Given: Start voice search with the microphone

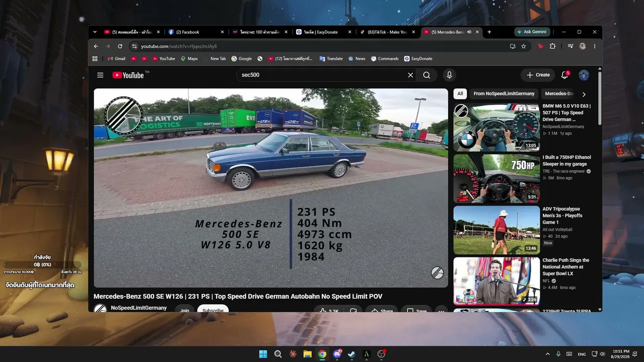Looking at the screenshot, I should point(449,75).
